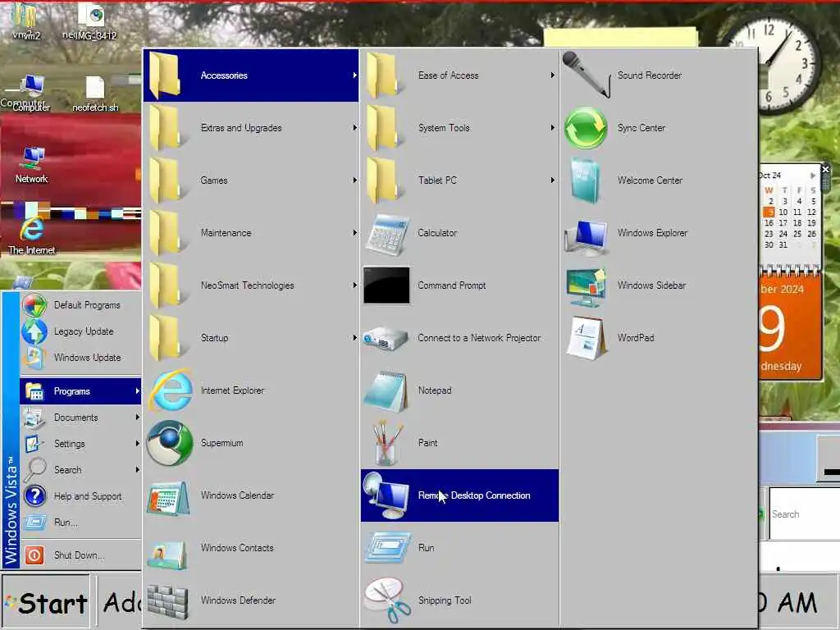
Task: Click the analog clock gadget
Action: point(769,64)
